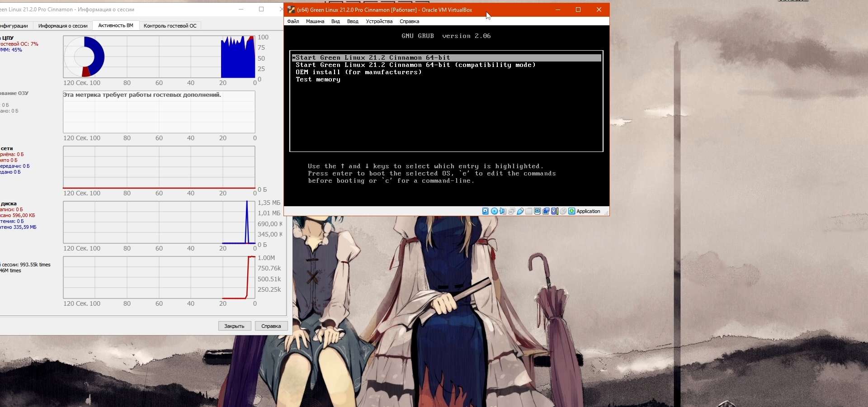Click the CPU load donut chart
Viewport: 868px width, 407px height.
tap(84, 57)
